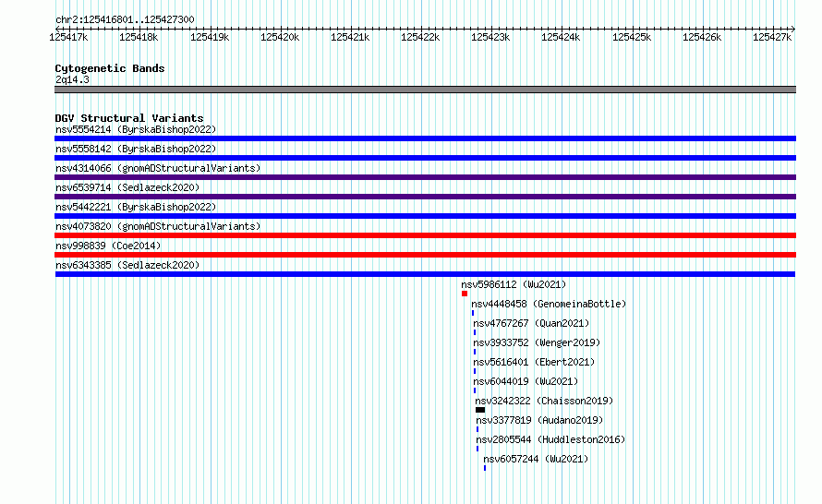This screenshot has width=822, height=504.
Task: Click the 125427k ruler label
Action: pos(772,37)
